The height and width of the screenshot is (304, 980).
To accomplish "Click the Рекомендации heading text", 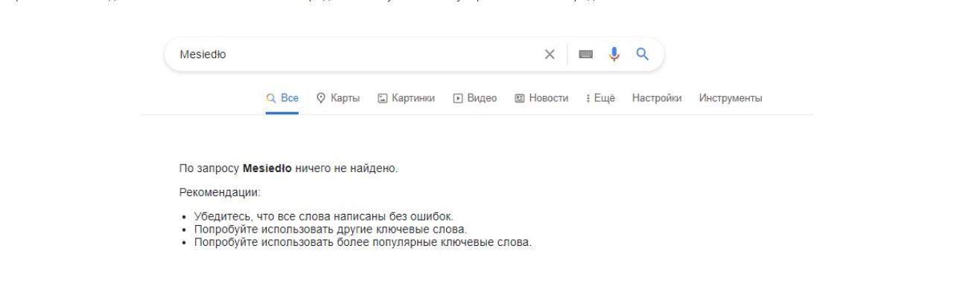I will point(220,192).
